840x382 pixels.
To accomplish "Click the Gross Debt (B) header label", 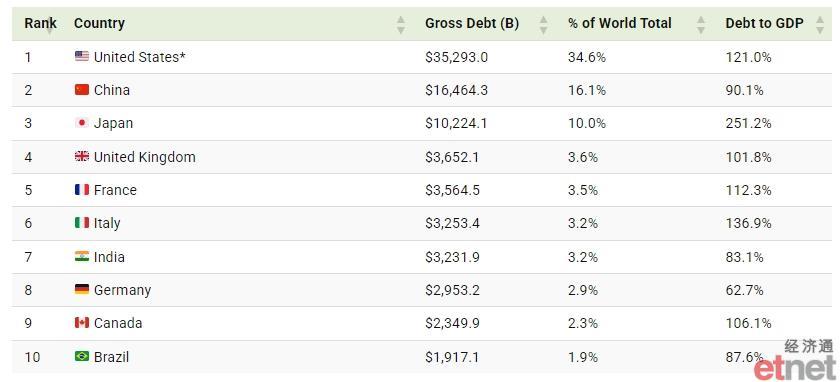I will 472,24.
